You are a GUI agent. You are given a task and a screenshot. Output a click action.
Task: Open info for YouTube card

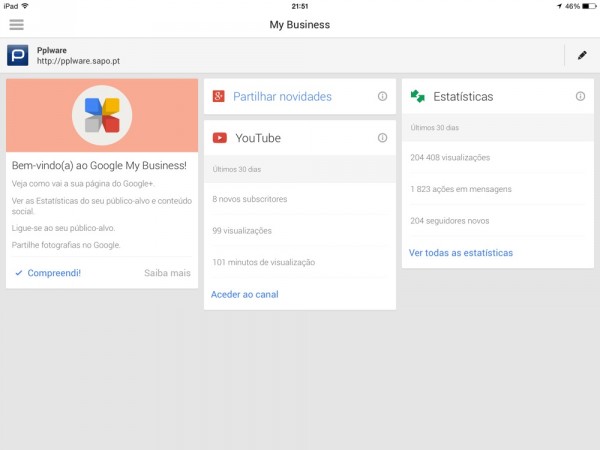click(382, 138)
